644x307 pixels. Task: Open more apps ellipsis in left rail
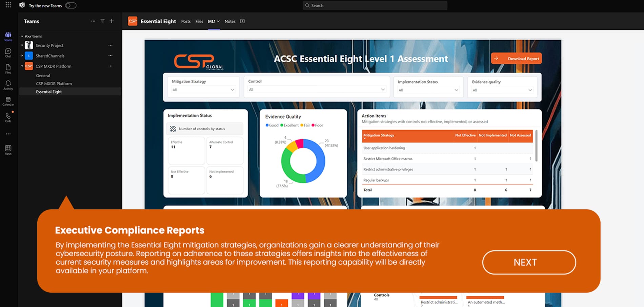click(x=8, y=134)
